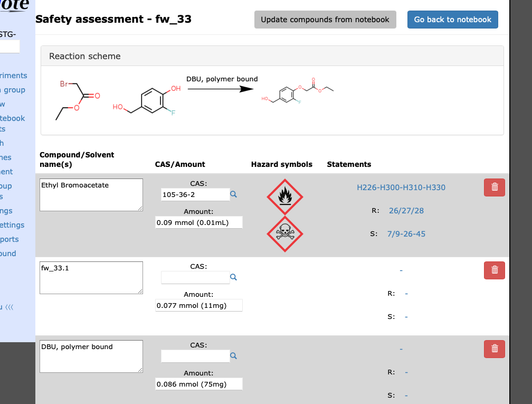
Task: Click trash icon for fw_33.1 row
Action: pyautogui.click(x=494, y=270)
